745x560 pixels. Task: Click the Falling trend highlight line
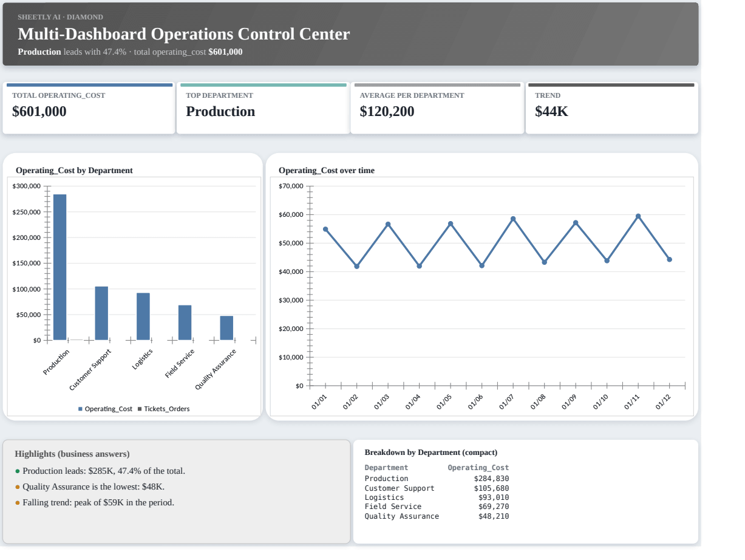95,502
